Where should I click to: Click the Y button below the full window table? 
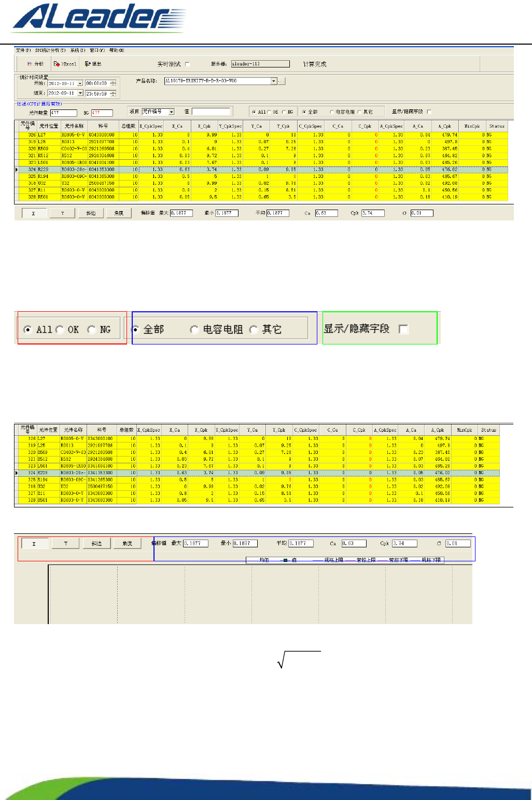tap(62, 213)
